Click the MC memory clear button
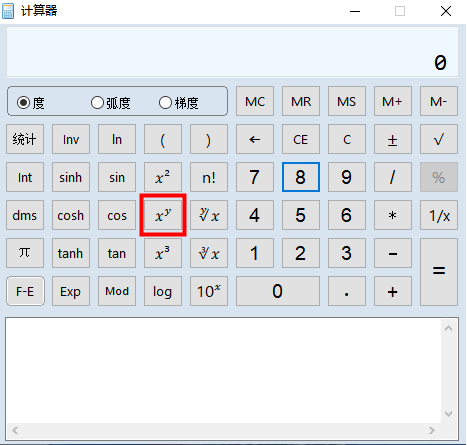Screen dimensions: 467x445 [255, 101]
